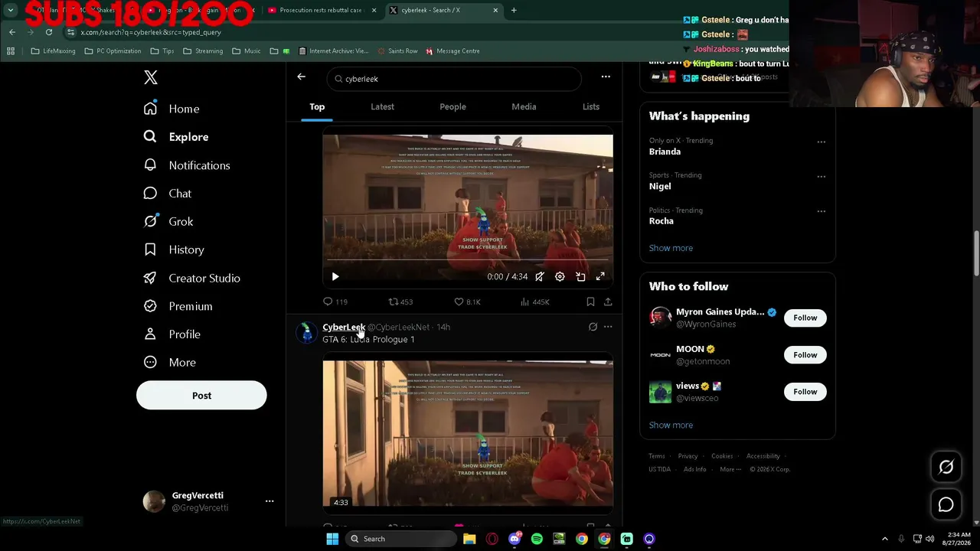This screenshot has width=980, height=551.
Task: Play the GTA 6: Lucia Prologue 1 video
Action: click(x=468, y=434)
